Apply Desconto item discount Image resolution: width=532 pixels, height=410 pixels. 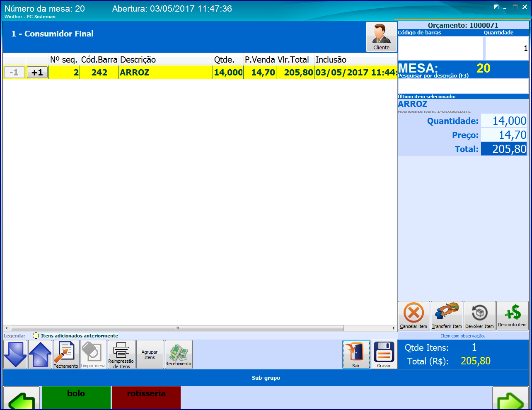point(512,315)
